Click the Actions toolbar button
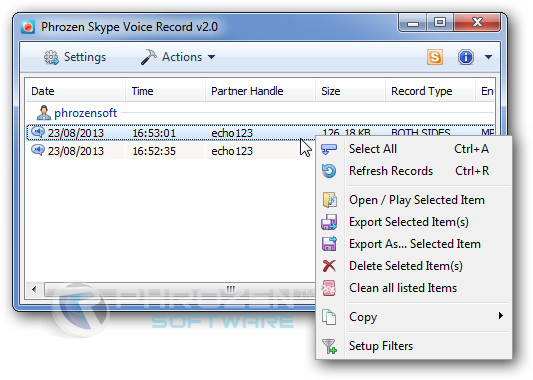533x380 pixels. 178,57
